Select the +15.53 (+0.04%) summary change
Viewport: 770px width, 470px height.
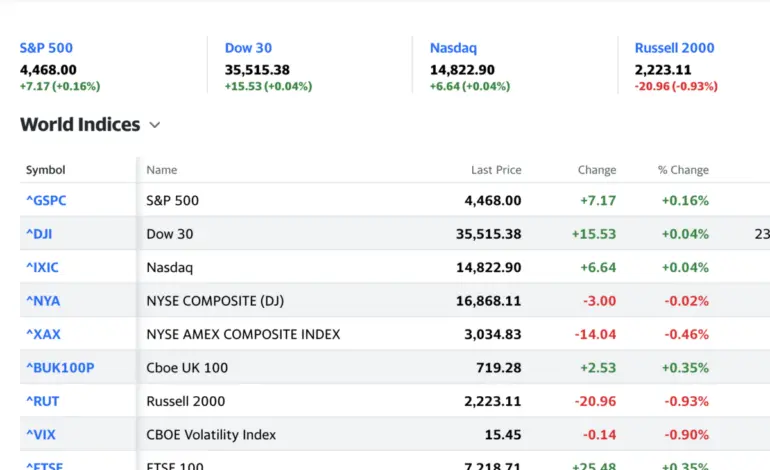click(269, 86)
